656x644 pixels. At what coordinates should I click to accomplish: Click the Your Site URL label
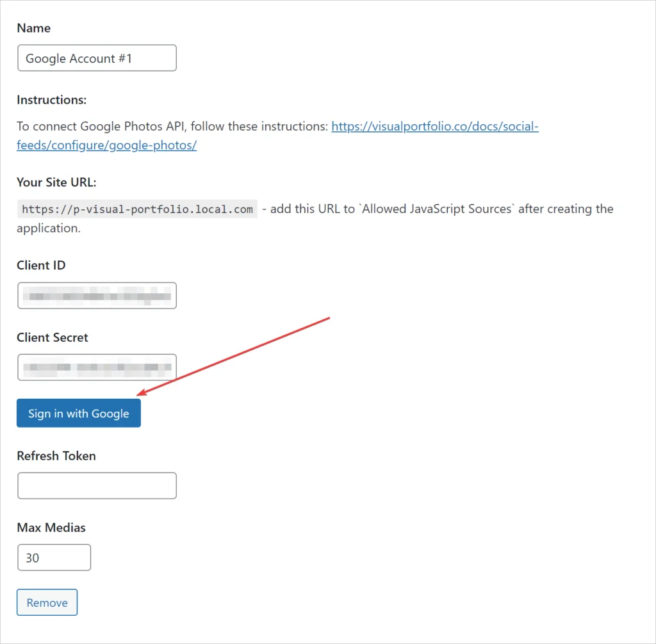click(56, 182)
